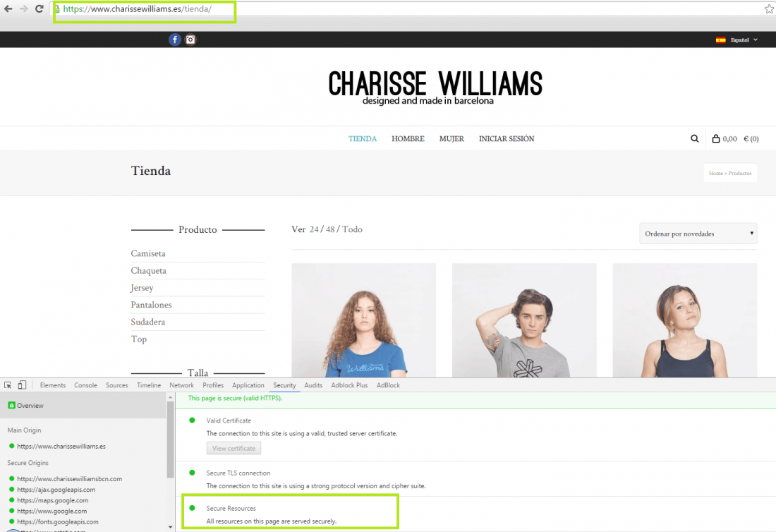Screen dimensions: 776x532
Task: Switch to the Application DevTools tab
Action: click(248, 385)
